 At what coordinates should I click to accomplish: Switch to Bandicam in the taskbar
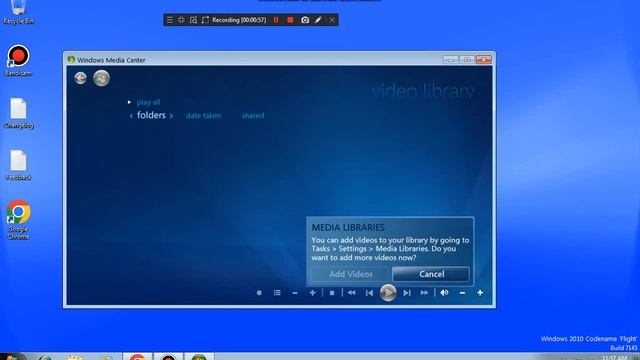tap(168, 356)
